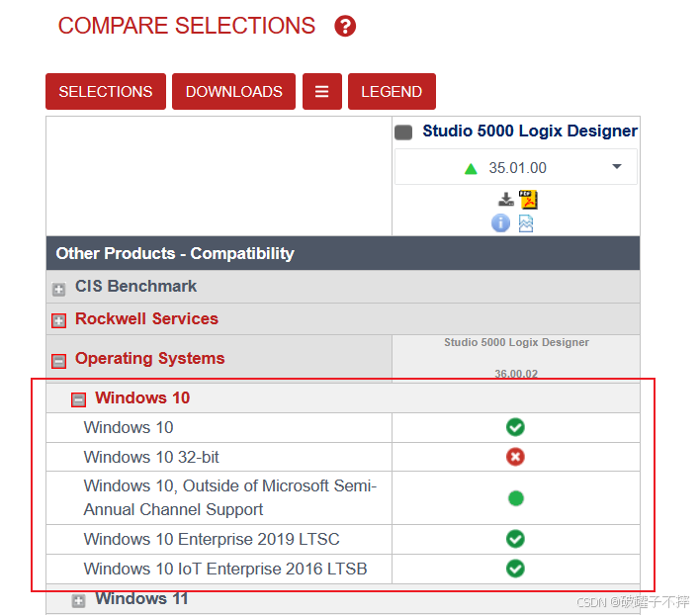This screenshot has width=700, height=615.
Task: Click the 36.00.02 version column header
Action: click(516, 374)
